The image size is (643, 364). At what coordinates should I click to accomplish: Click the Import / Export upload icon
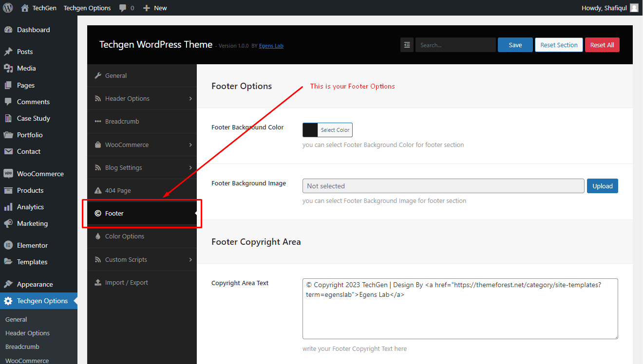pyautogui.click(x=97, y=282)
